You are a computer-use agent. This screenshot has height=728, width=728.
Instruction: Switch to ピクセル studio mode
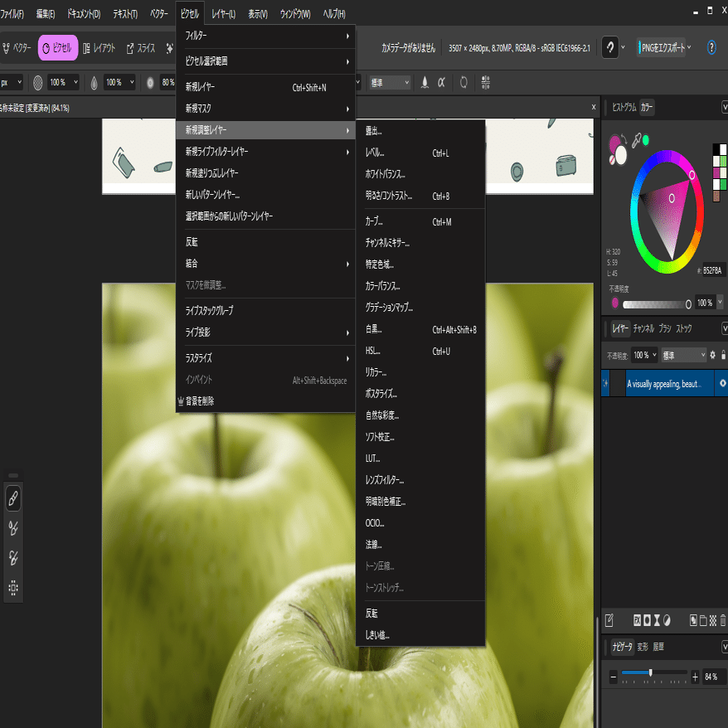coord(57,48)
